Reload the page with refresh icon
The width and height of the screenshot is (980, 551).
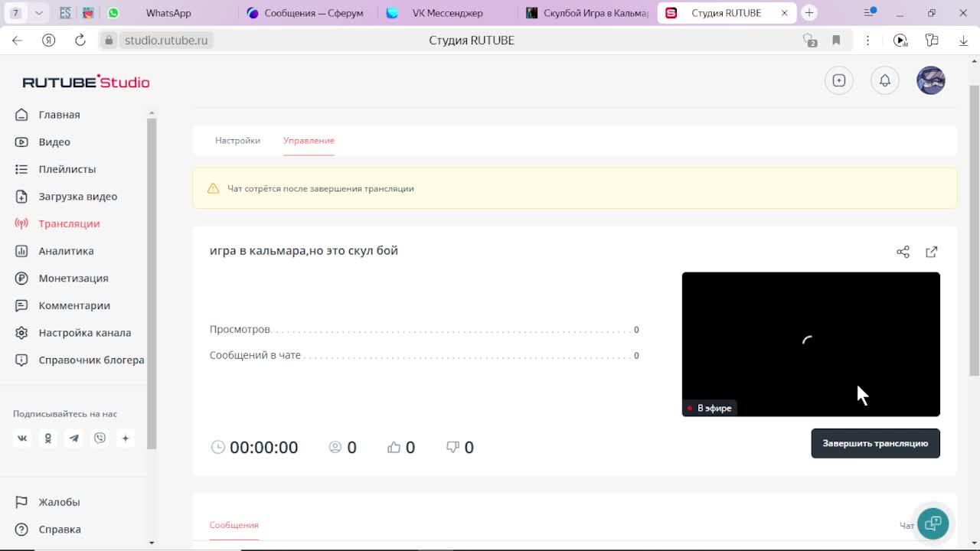(80, 41)
